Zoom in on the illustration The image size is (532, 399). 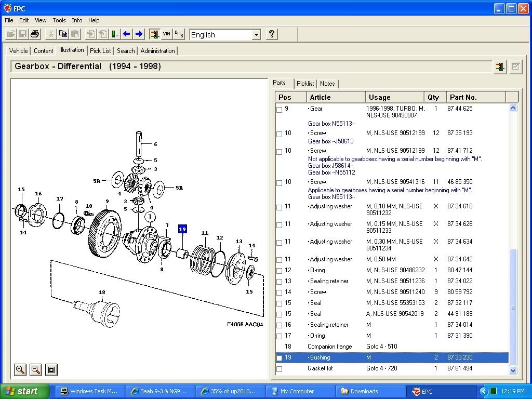(x=20, y=370)
